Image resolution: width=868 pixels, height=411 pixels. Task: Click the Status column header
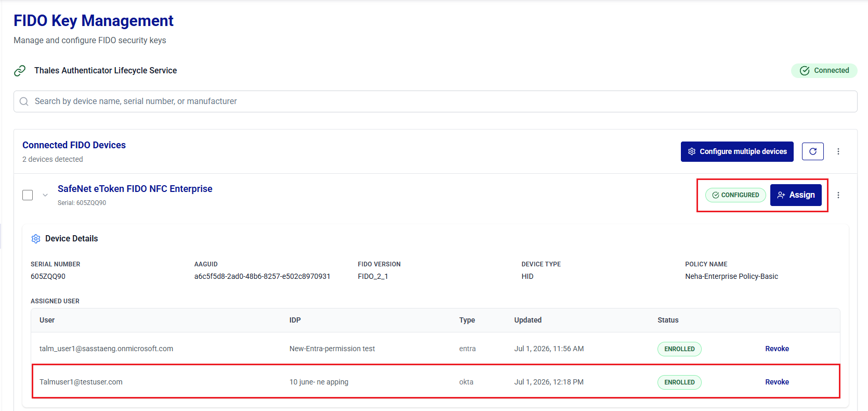668,320
